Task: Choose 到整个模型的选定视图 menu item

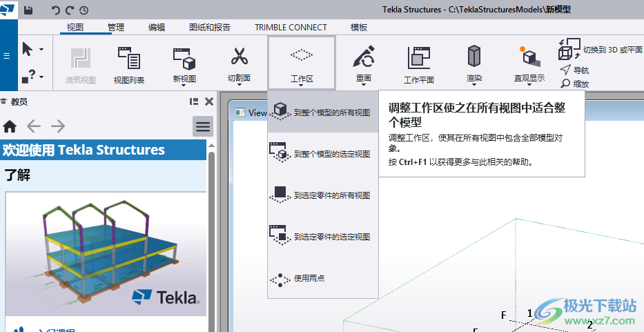Action: (323, 153)
